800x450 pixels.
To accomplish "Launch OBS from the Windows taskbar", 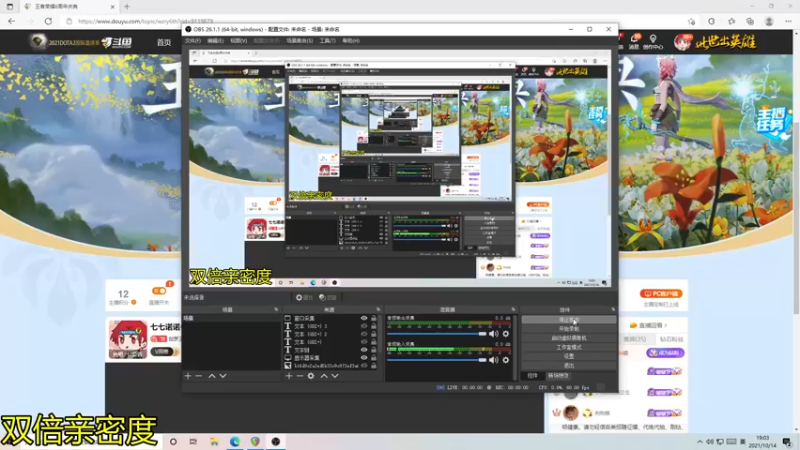I will pyautogui.click(x=276, y=442).
